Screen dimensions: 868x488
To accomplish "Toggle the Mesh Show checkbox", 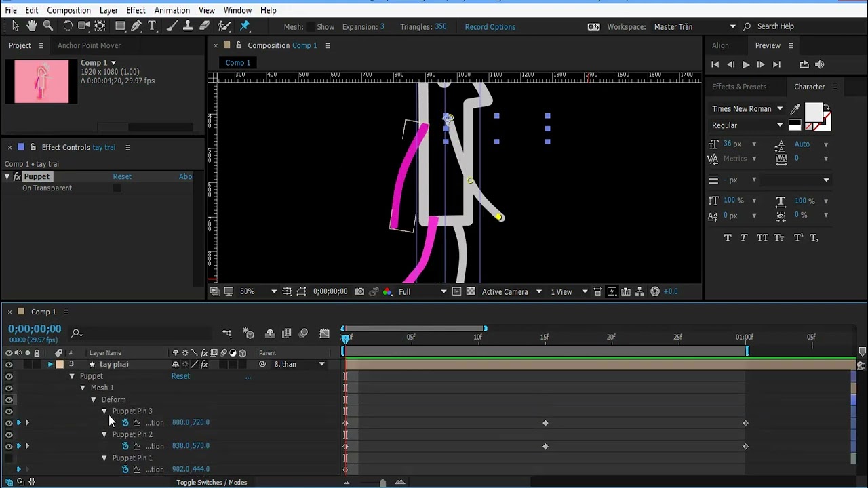I will (311, 27).
